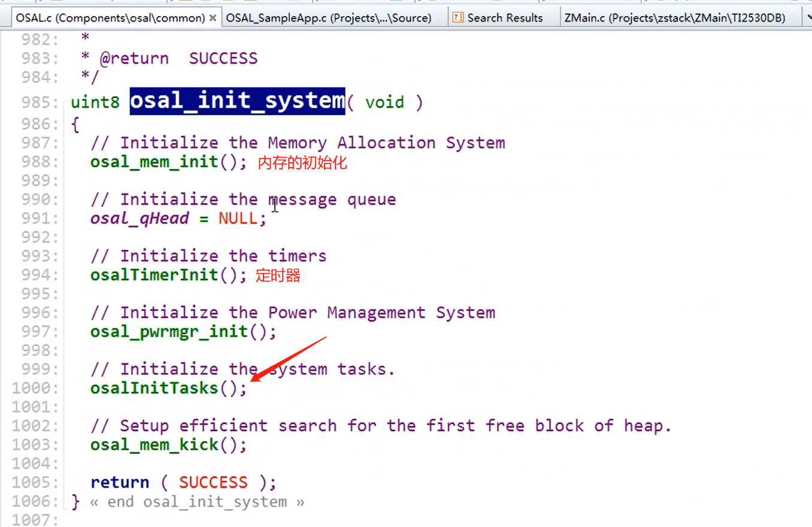Click line number 1006 in gutter
The height and width of the screenshot is (527, 812).
[35, 502]
